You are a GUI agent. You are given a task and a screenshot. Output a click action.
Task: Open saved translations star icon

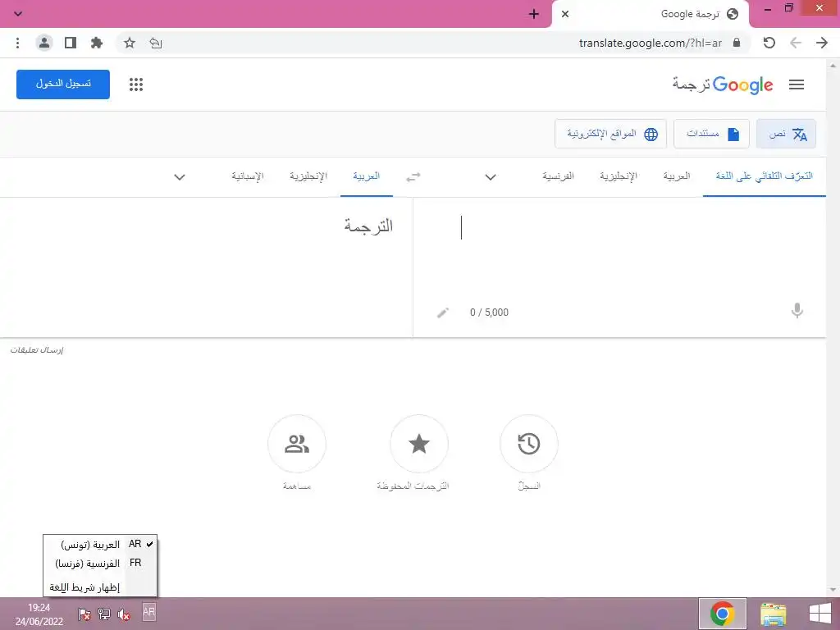point(419,444)
